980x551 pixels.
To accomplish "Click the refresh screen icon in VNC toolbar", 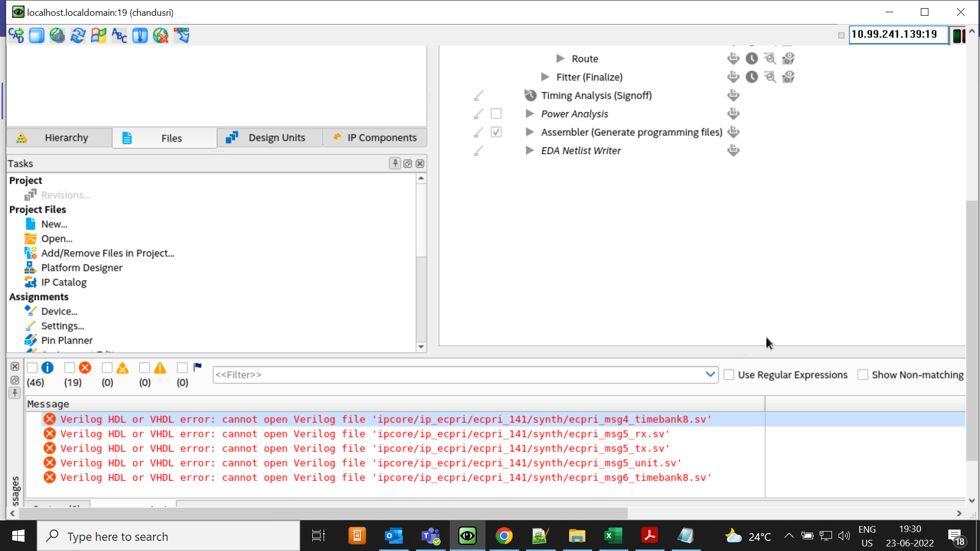I will tap(78, 36).
